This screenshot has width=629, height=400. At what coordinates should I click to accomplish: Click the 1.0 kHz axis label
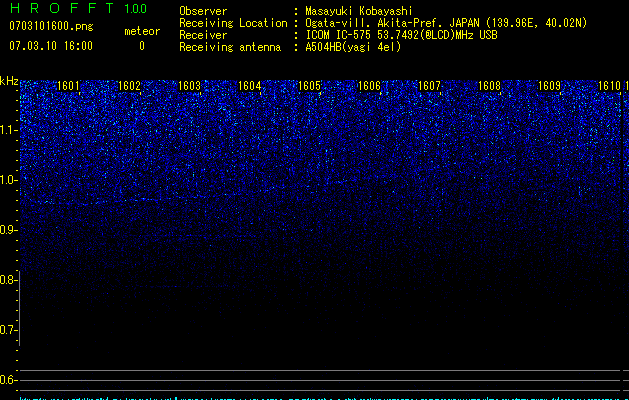(x=8, y=180)
